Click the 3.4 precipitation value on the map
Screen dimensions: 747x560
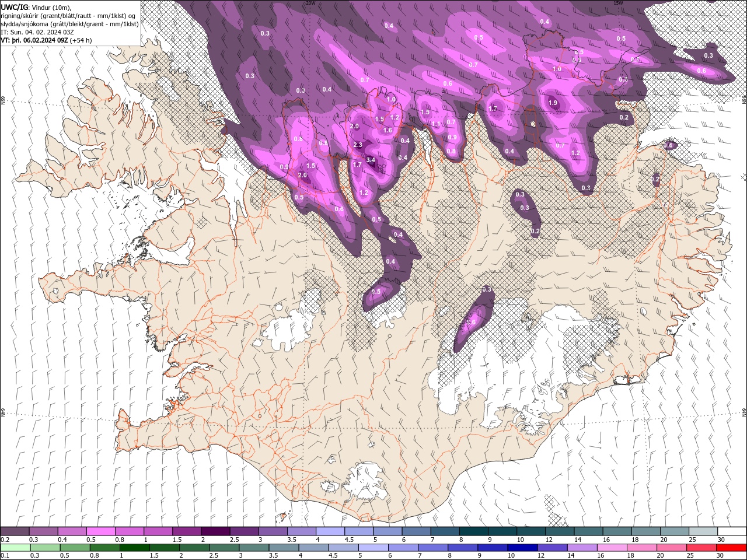tap(370, 159)
